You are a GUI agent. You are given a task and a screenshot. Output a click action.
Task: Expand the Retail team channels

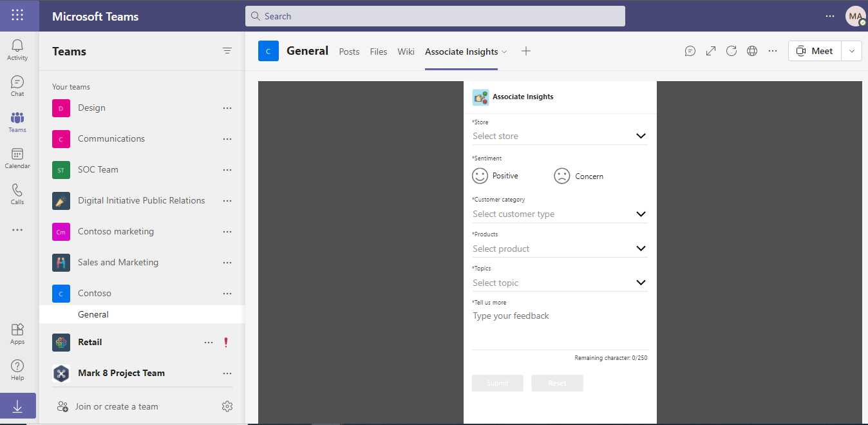coord(90,342)
